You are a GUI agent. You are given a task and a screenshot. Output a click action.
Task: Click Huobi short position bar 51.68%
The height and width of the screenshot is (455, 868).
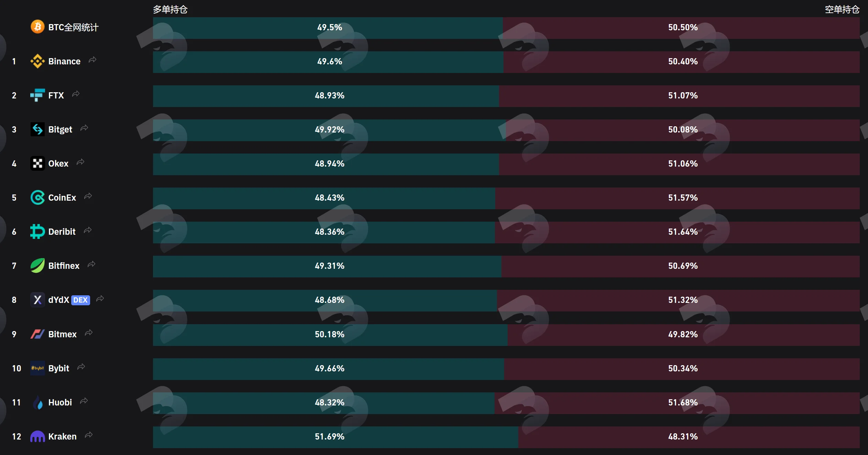pyautogui.click(x=677, y=403)
